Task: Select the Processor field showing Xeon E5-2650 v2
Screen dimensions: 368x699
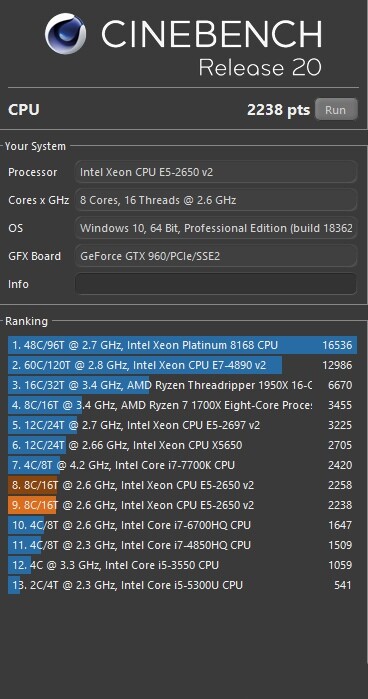Action: [216, 172]
